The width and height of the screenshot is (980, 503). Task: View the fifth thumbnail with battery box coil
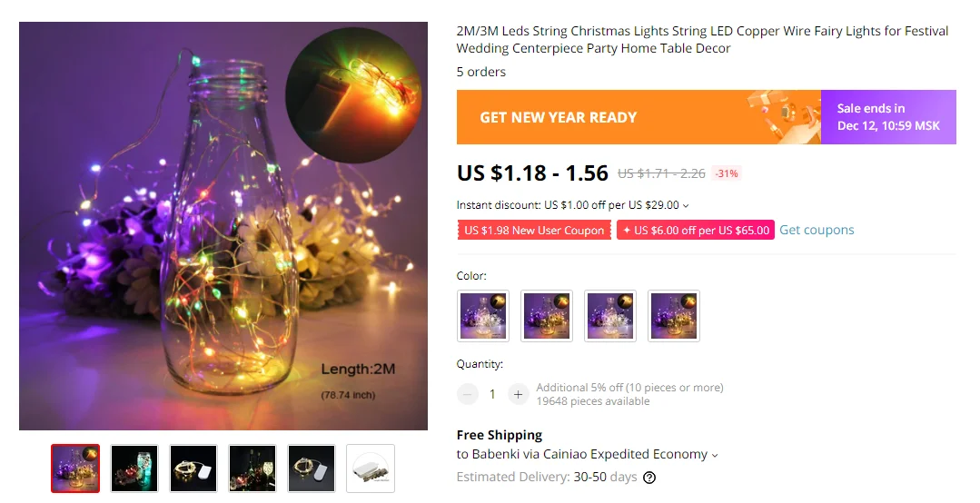[312, 468]
